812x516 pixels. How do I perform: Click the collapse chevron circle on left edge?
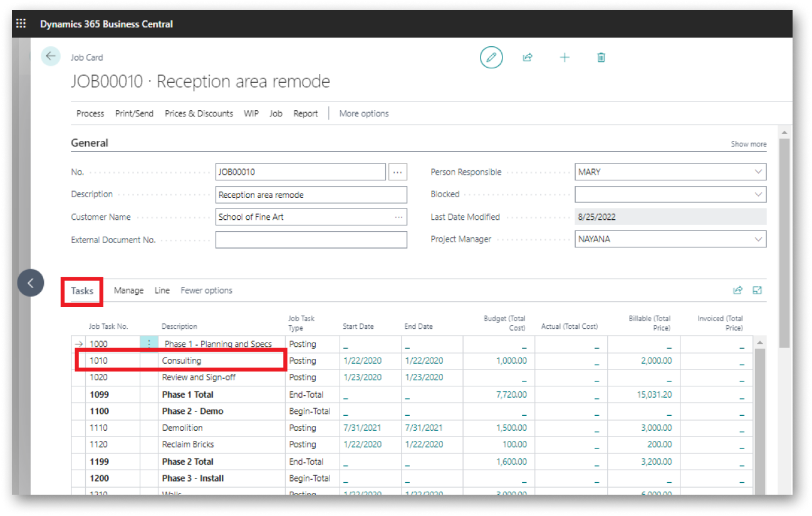coord(31,283)
